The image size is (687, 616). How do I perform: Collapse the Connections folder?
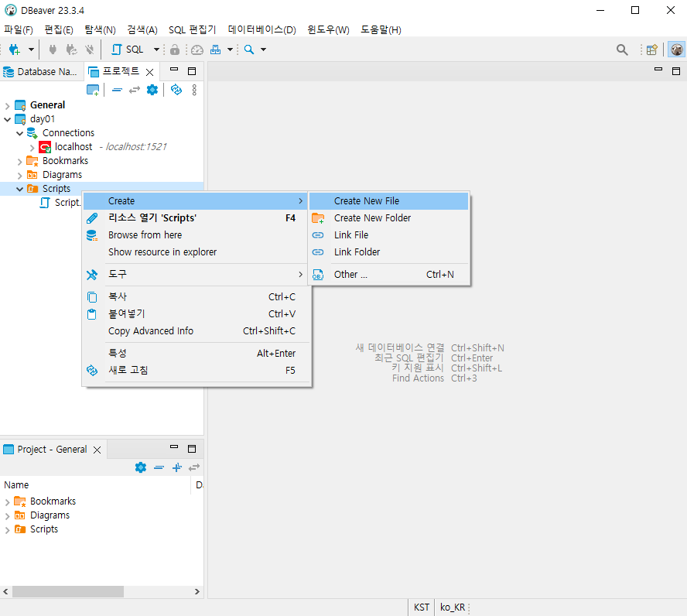pyautogui.click(x=19, y=133)
